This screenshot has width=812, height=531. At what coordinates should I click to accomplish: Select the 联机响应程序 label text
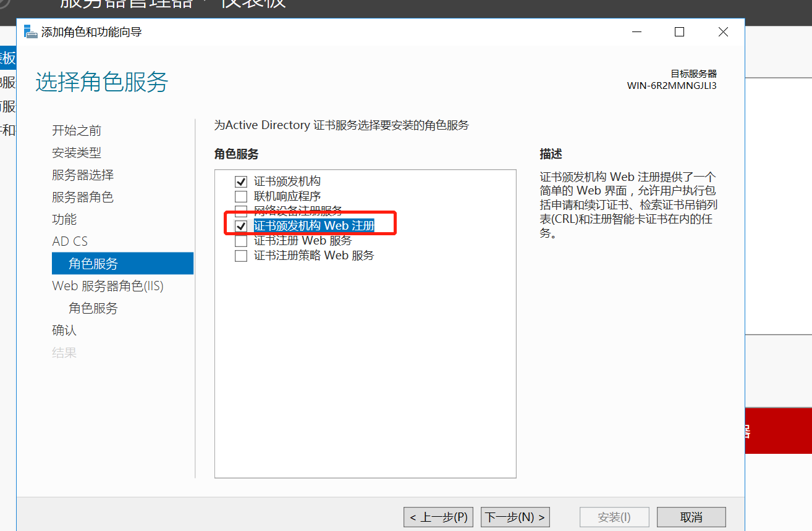287,196
